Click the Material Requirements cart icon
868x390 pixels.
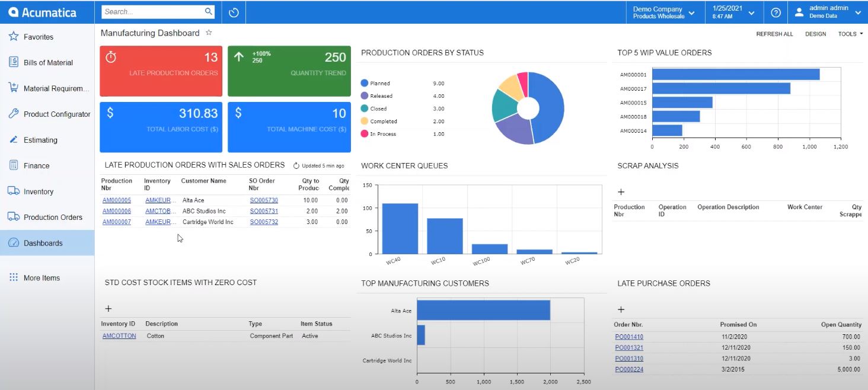pyautogui.click(x=14, y=88)
